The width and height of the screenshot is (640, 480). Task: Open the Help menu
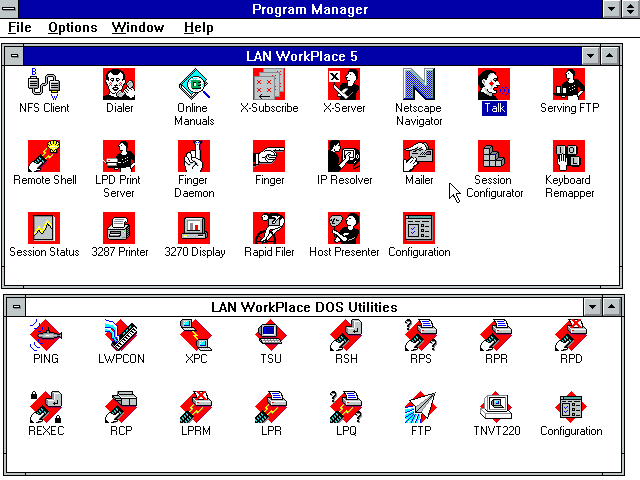(x=198, y=27)
